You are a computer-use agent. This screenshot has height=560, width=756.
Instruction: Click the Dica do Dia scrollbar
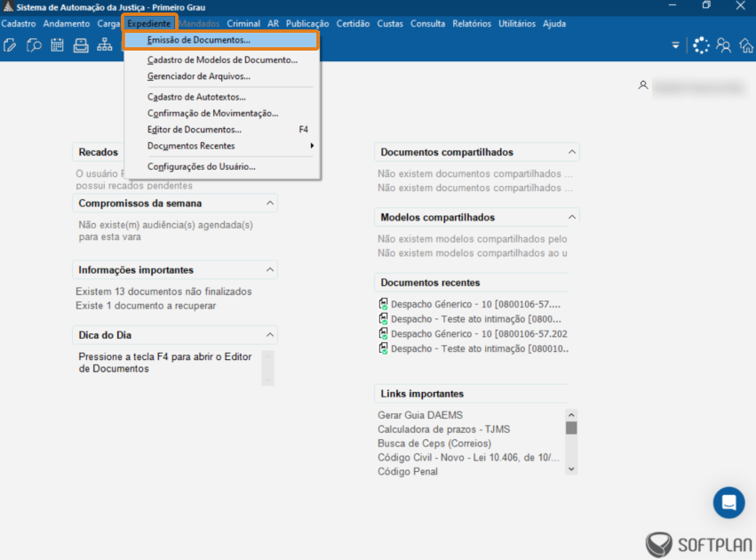pyautogui.click(x=268, y=368)
